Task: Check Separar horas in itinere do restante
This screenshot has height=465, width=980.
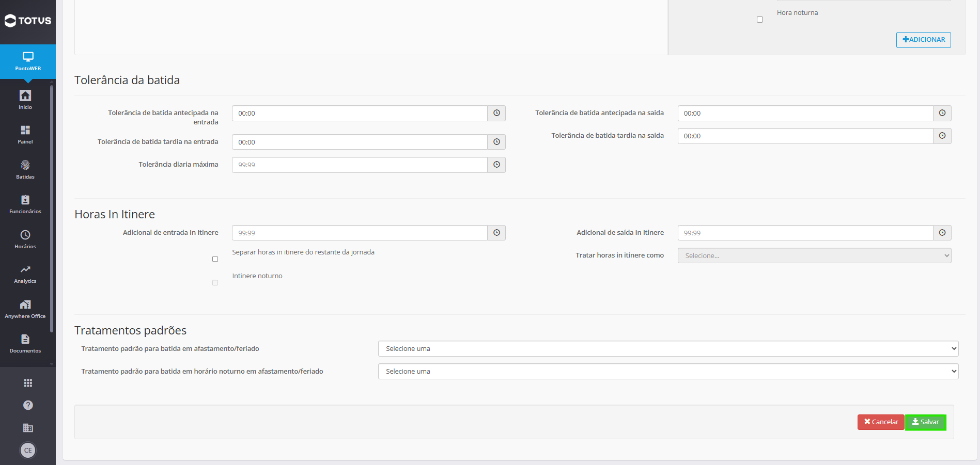Action: tap(215, 259)
